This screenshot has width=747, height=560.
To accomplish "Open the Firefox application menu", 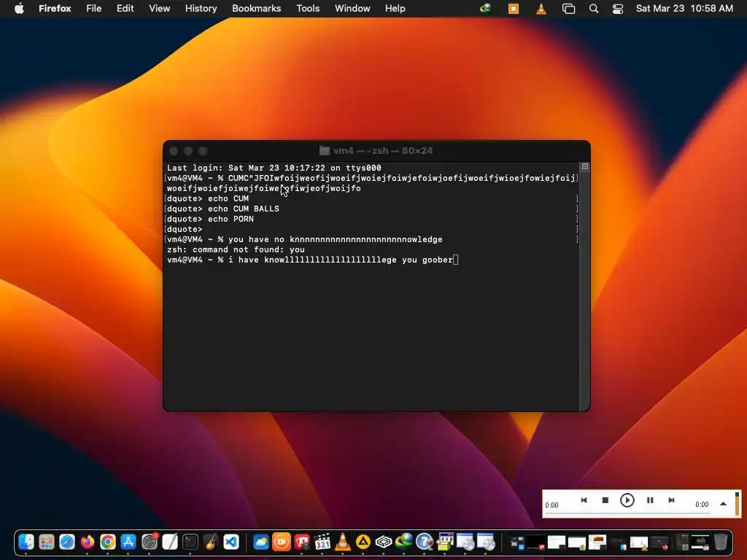I will (55, 9).
